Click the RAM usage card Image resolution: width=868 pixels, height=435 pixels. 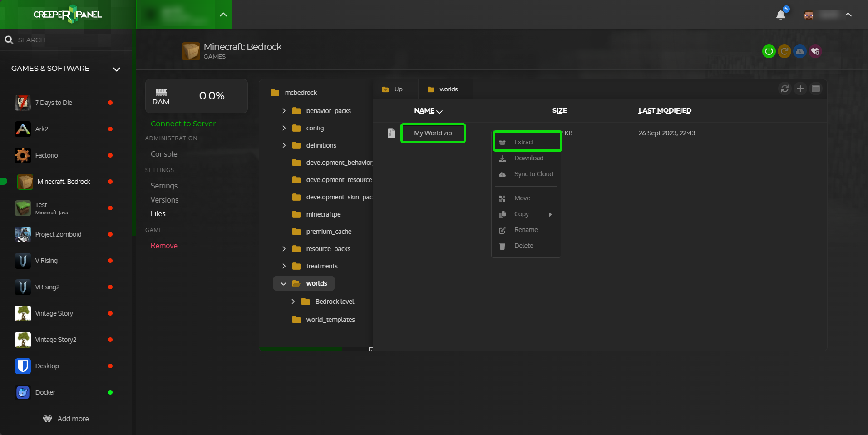[x=197, y=96]
